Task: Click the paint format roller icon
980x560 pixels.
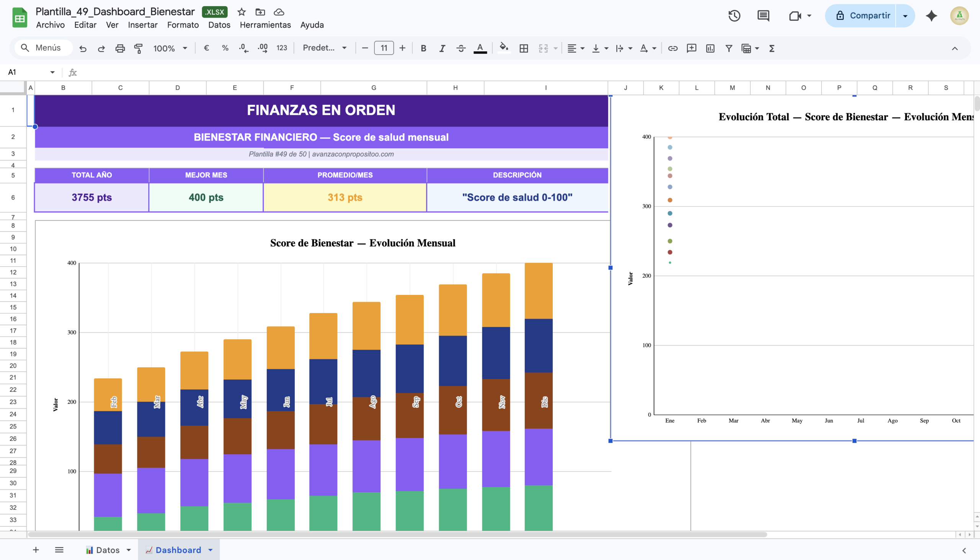Action: tap(138, 48)
